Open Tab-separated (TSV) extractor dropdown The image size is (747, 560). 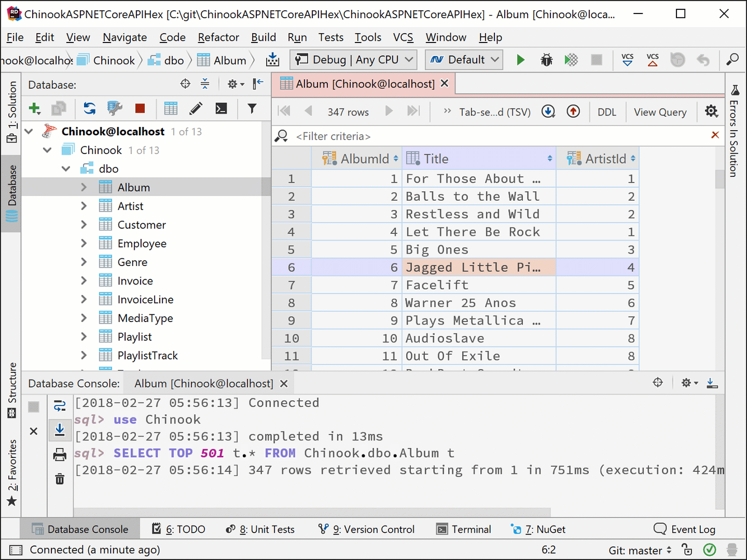(494, 112)
